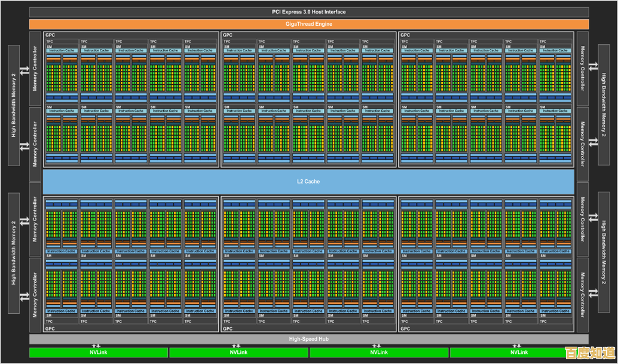Click the bottommost arrow icon on right edge
The image size is (618, 364).
click(593, 292)
